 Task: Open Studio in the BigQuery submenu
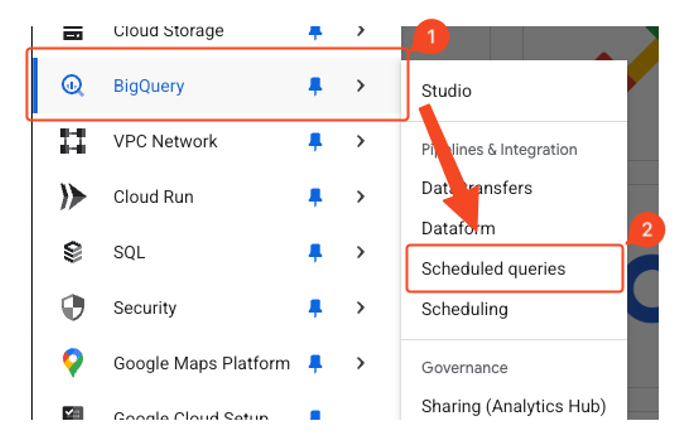[x=446, y=91]
